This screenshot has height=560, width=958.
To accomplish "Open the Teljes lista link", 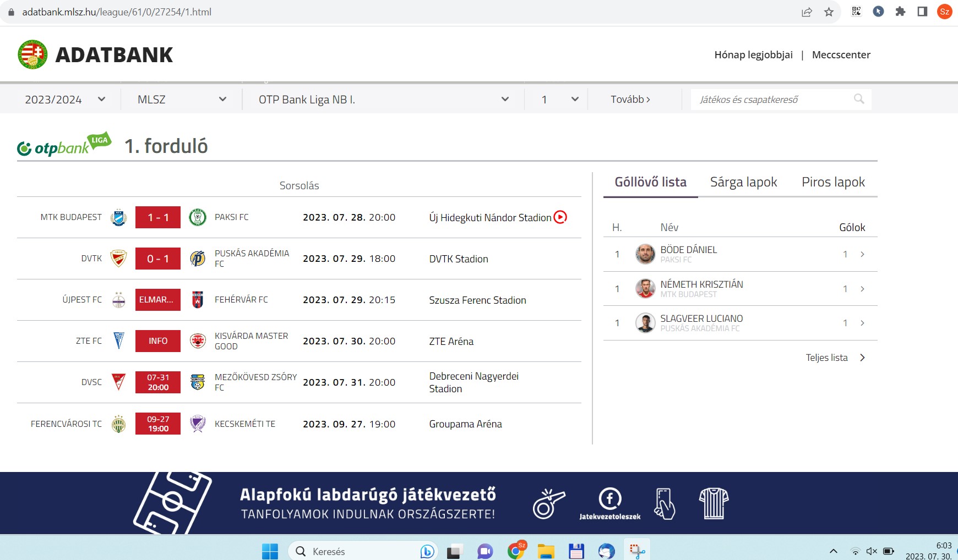I will pyautogui.click(x=835, y=358).
